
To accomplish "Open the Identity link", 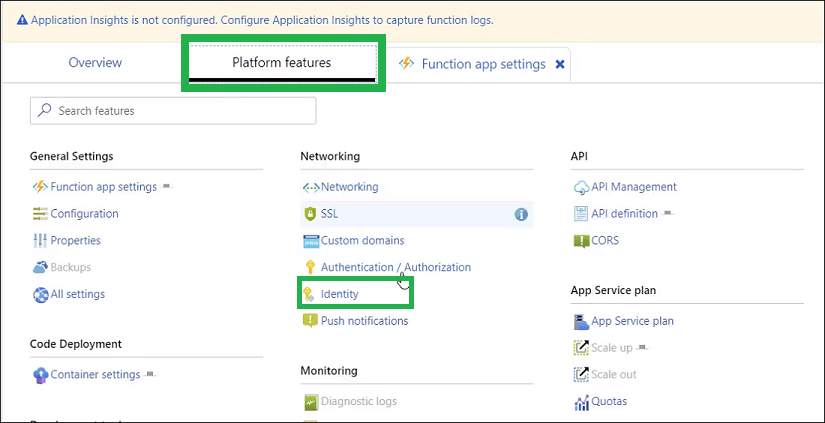I will [x=339, y=294].
